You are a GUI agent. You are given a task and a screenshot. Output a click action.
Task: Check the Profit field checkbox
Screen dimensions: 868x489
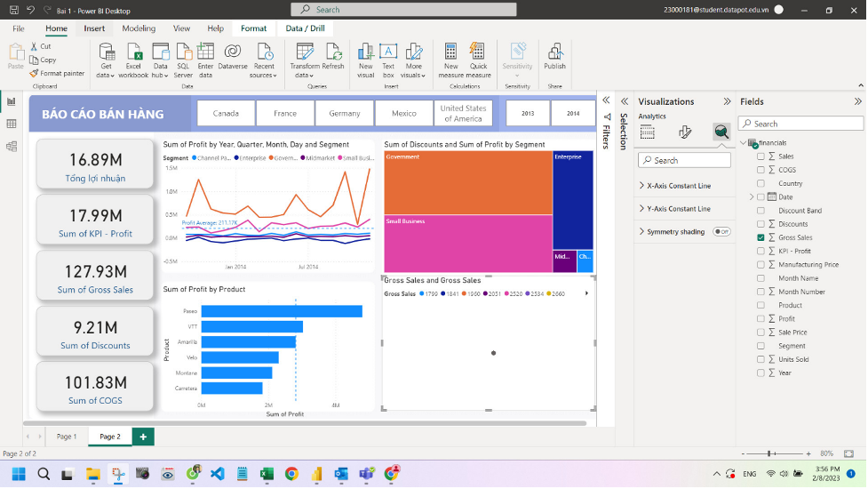tap(760, 318)
